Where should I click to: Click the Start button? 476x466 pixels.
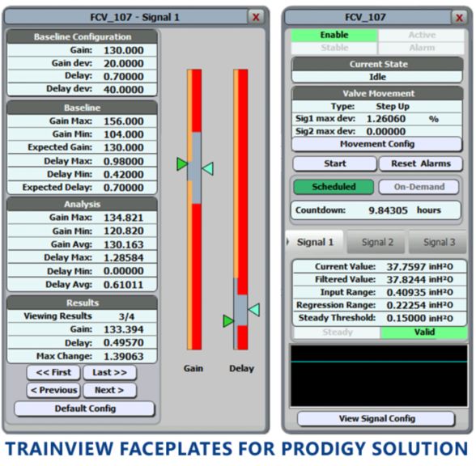335,163
